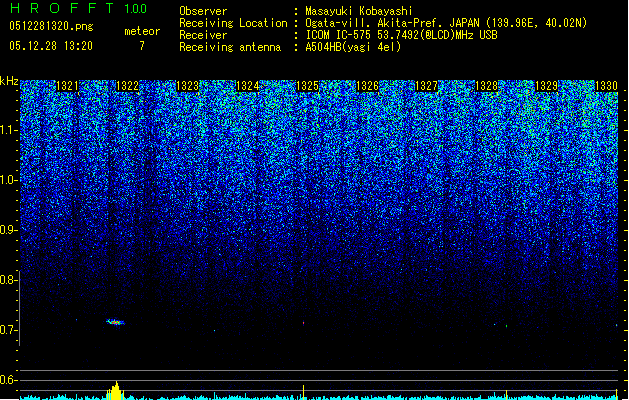The height and width of the screenshot is (400, 629).
Task: Click the Receiver field label
Action: tap(203, 35)
